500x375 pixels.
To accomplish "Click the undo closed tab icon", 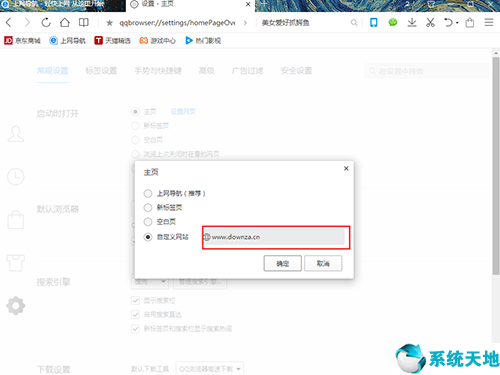I will click(448, 23).
